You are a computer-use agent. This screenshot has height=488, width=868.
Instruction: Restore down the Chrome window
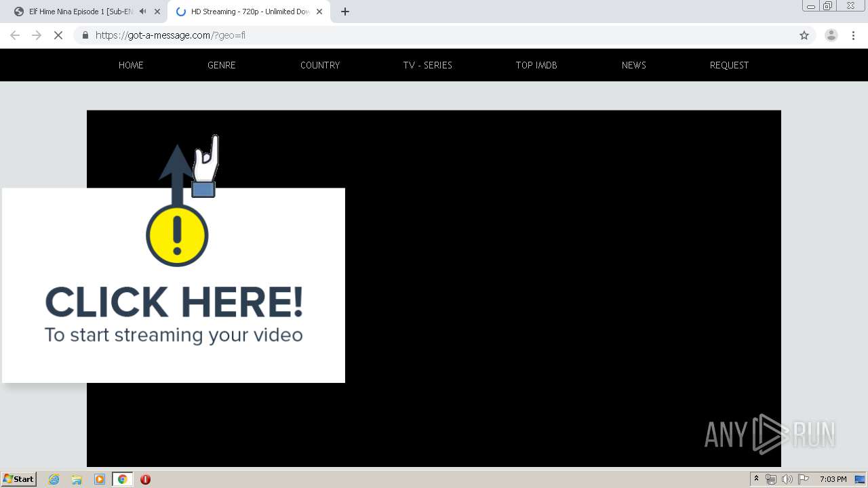tap(828, 6)
